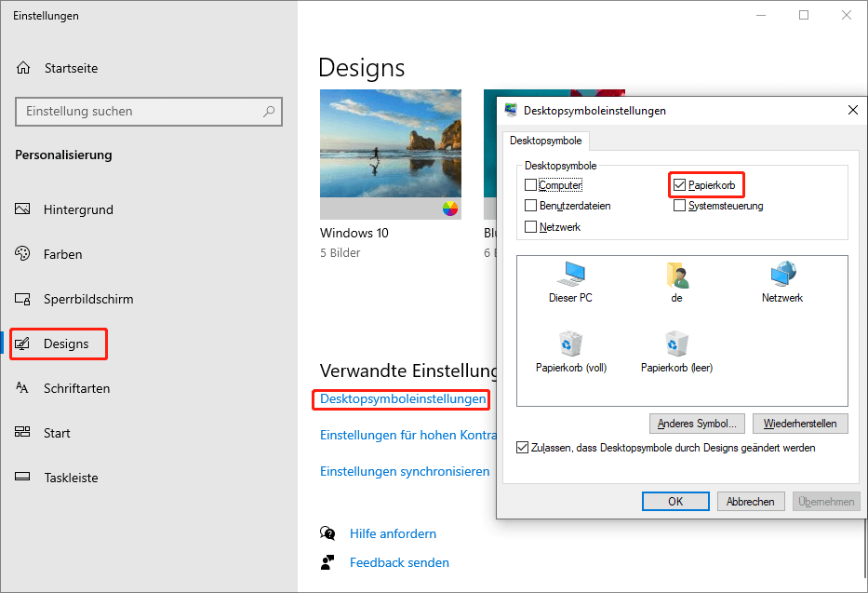Open the Feedback senden link

point(399,562)
